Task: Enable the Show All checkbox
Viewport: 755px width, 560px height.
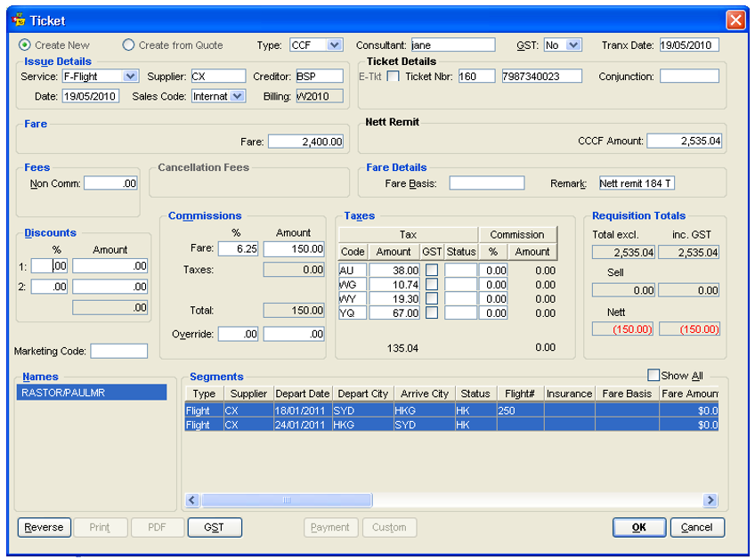Action: tap(653, 375)
